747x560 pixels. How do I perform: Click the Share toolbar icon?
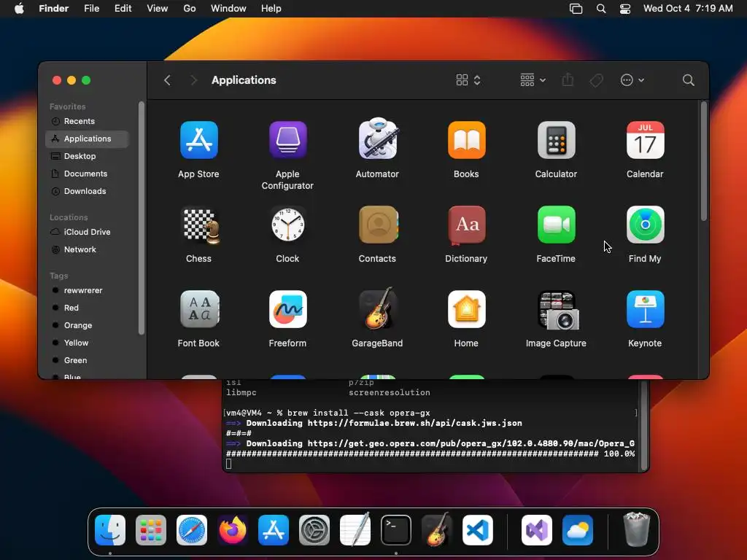(568, 80)
